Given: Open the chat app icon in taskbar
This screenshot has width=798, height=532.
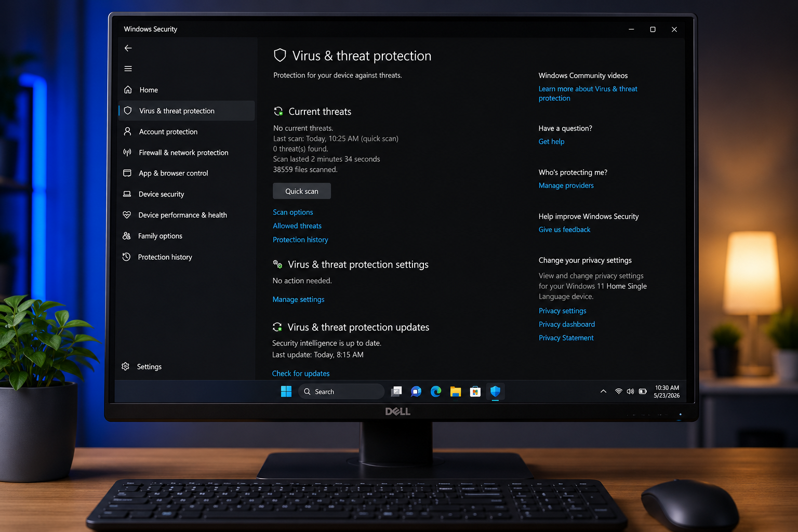Looking at the screenshot, I should [416, 392].
